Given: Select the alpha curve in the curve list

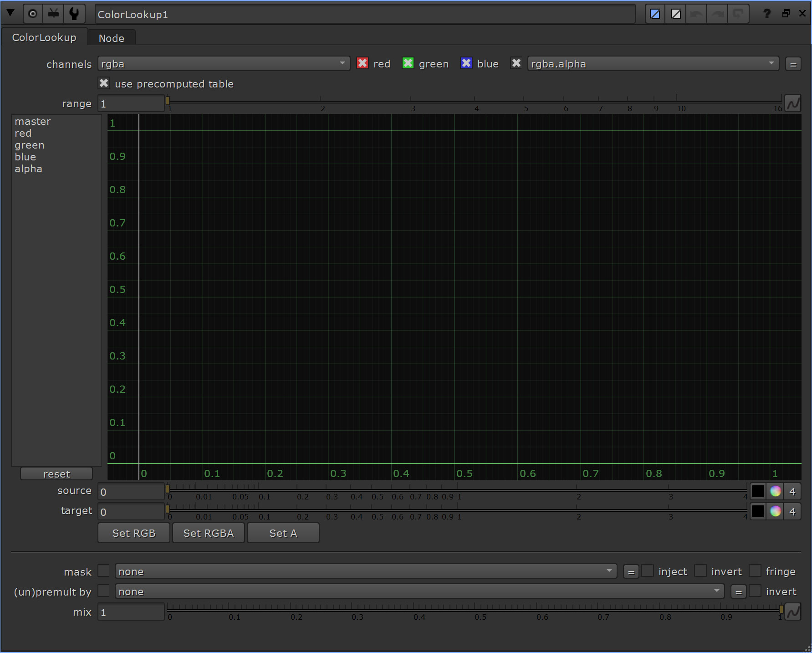Looking at the screenshot, I should click(28, 168).
